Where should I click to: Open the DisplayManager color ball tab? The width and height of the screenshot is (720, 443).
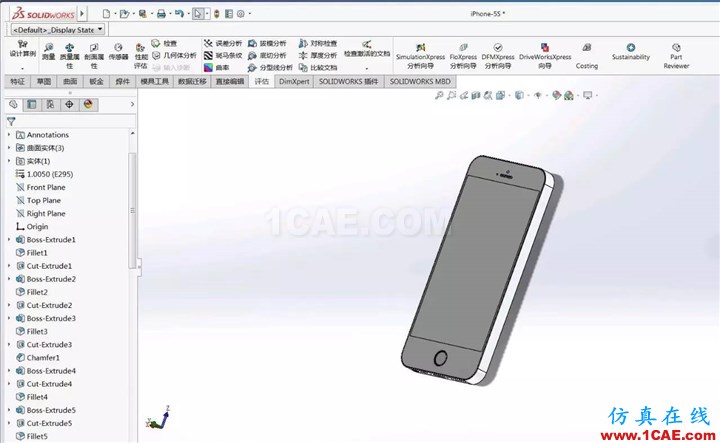88,104
